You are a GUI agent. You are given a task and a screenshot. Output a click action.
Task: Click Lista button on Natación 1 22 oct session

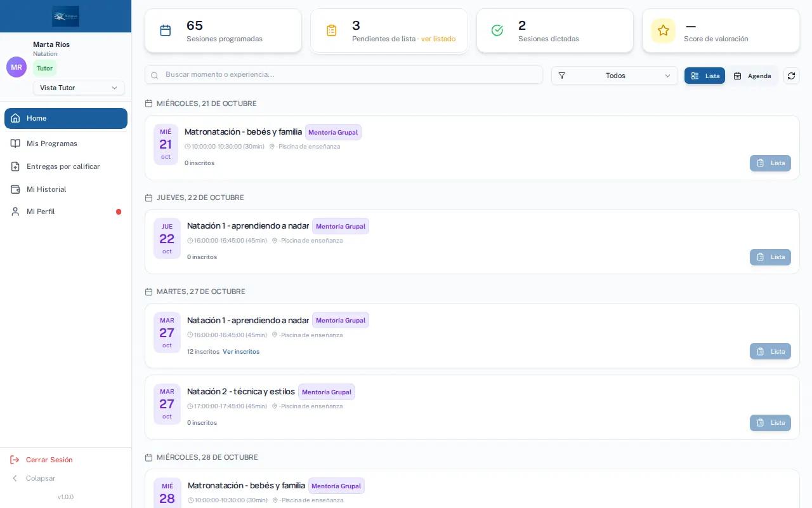pos(770,257)
